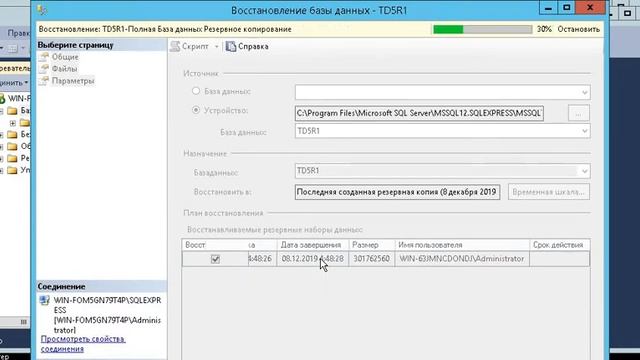
Task: Click the Временная шкала button
Action: [549, 192]
